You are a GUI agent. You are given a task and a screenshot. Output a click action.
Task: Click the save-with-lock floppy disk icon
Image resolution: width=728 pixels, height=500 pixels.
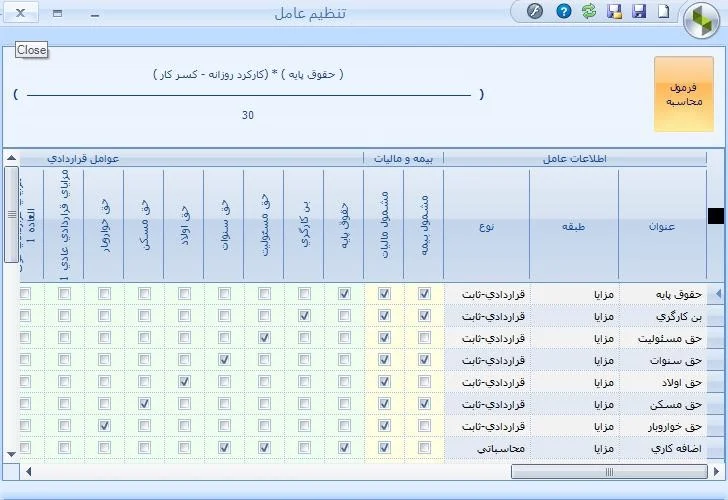(614, 11)
